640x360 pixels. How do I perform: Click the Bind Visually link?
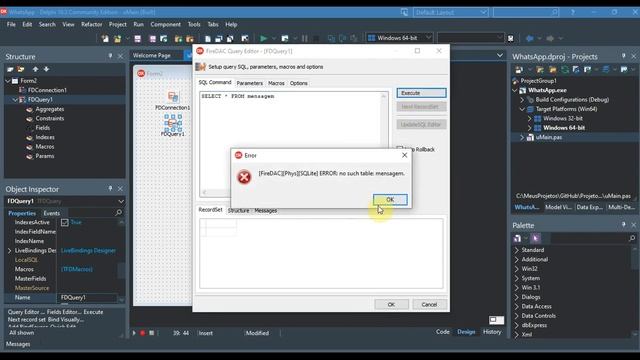[66, 320]
